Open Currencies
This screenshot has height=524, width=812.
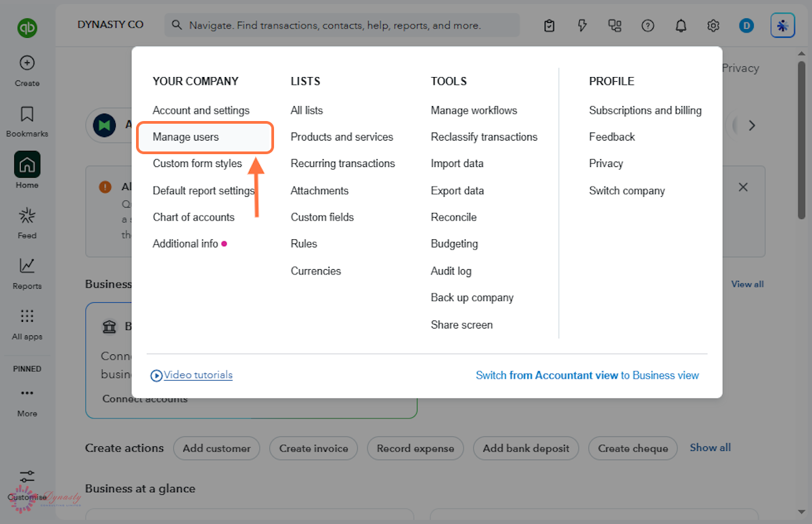(316, 271)
